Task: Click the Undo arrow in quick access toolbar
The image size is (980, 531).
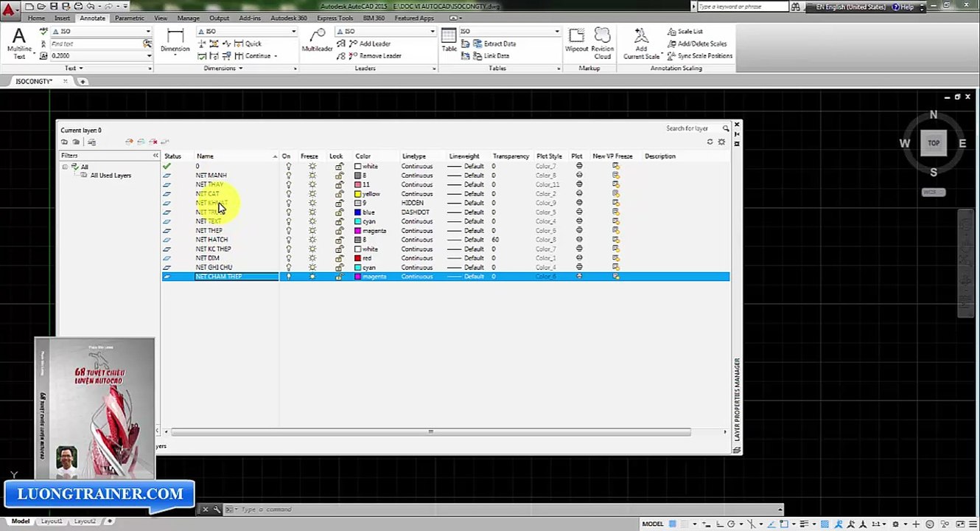Action: point(90,6)
